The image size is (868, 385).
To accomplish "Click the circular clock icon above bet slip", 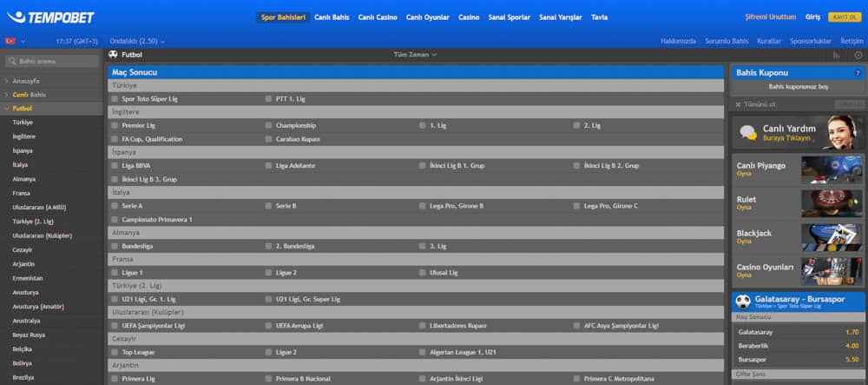I will (x=858, y=55).
